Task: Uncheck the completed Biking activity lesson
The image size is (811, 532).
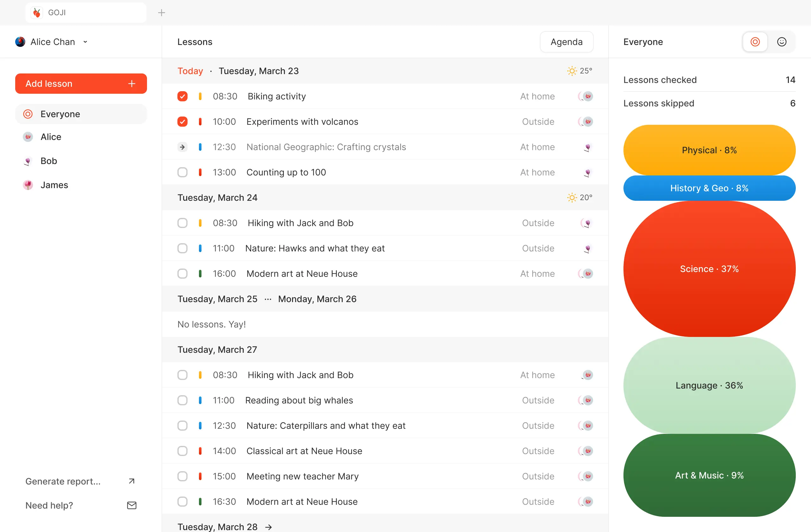Action: 182,96
